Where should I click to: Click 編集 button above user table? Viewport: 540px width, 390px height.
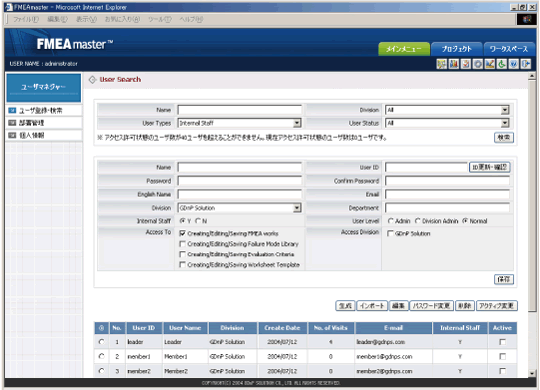[398, 306]
